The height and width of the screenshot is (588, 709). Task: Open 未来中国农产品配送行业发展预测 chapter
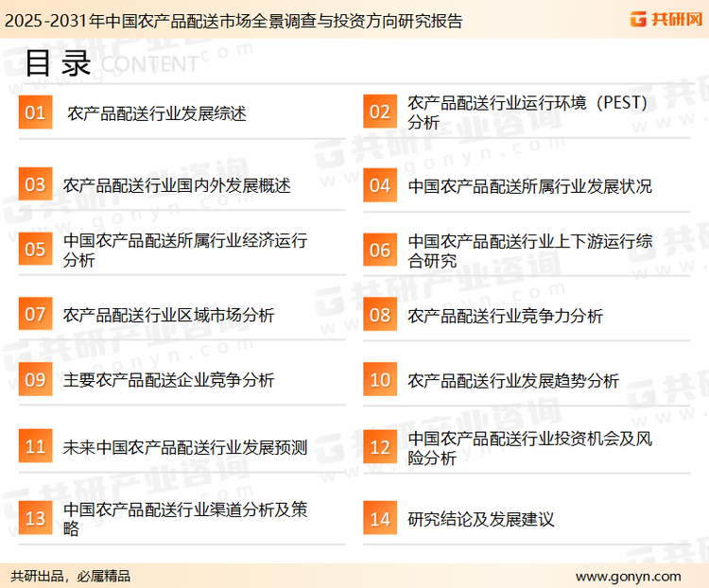point(185,447)
